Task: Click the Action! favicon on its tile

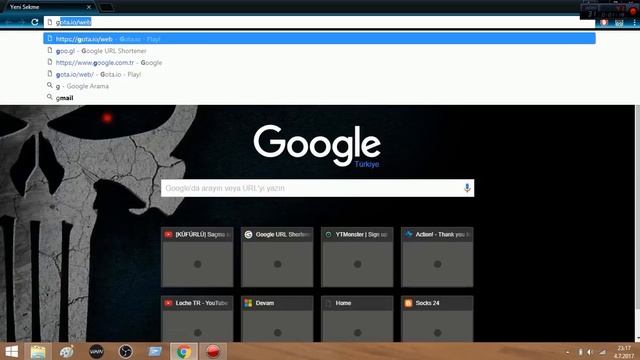Action: [x=408, y=234]
